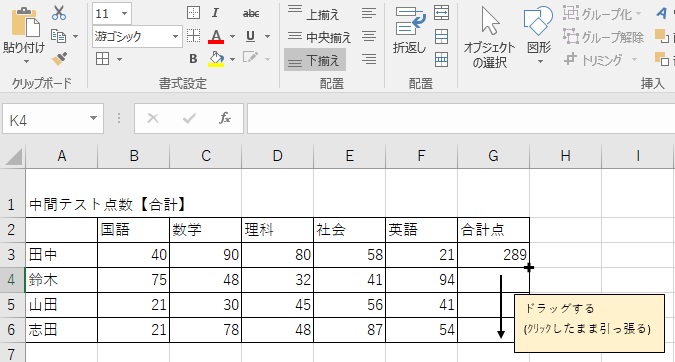Click the グループ解除 ungroup icon

pyautogui.click(x=571, y=36)
